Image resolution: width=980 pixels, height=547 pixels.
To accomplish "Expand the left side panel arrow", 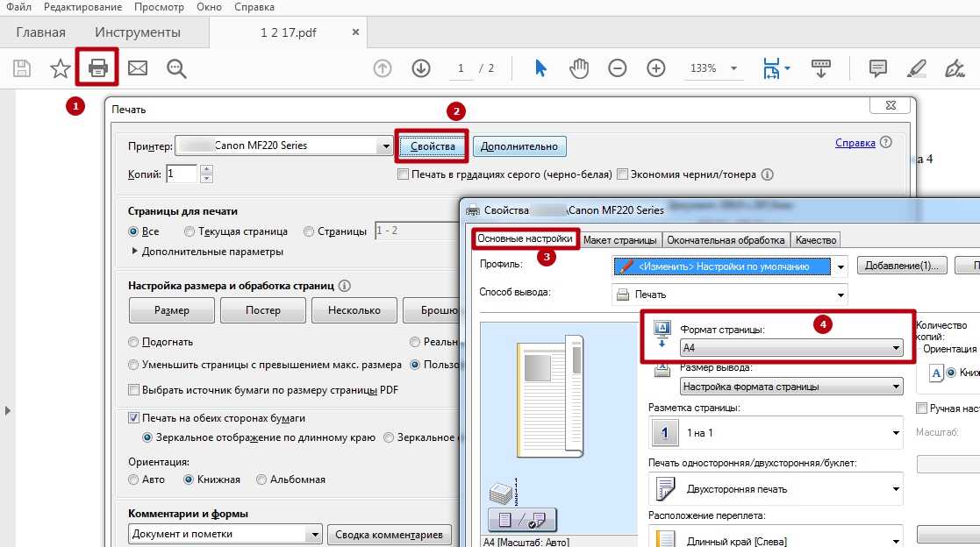I will pos(7,410).
